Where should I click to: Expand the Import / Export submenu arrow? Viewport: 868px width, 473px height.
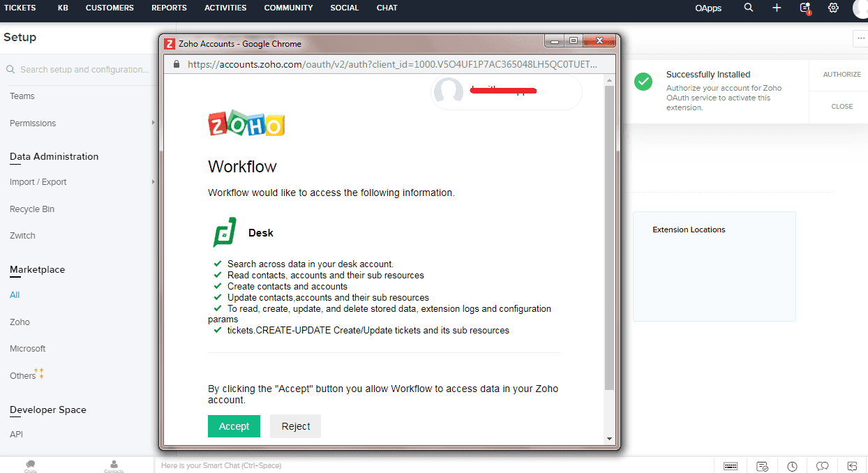click(153, 182)
